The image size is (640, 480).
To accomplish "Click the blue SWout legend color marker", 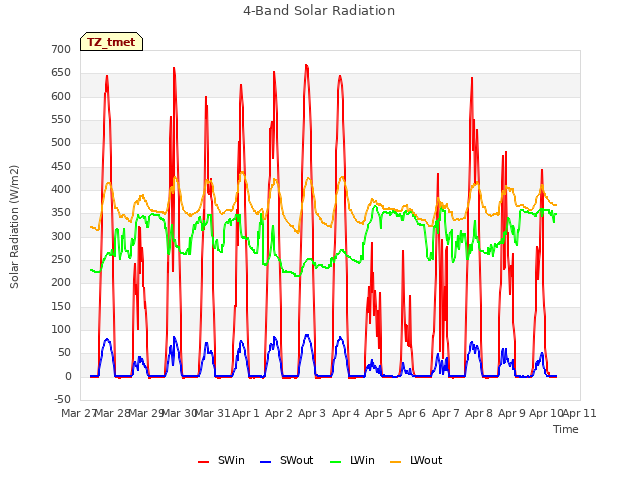I will point(265,462).
